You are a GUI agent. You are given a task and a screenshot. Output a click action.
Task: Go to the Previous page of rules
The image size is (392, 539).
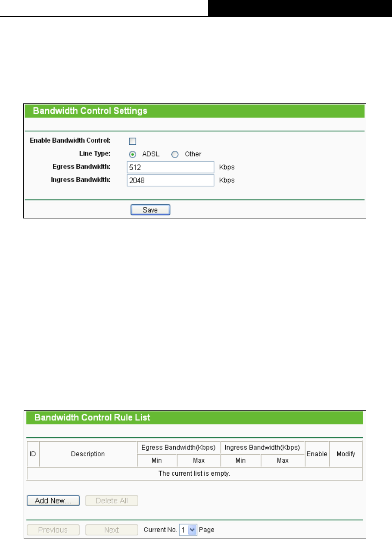click(x=53, y=530)
